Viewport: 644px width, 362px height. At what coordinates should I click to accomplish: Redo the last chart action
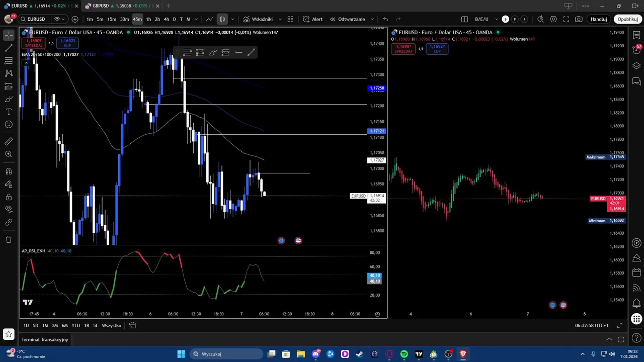pyautogui.click(x=398, y=19)
